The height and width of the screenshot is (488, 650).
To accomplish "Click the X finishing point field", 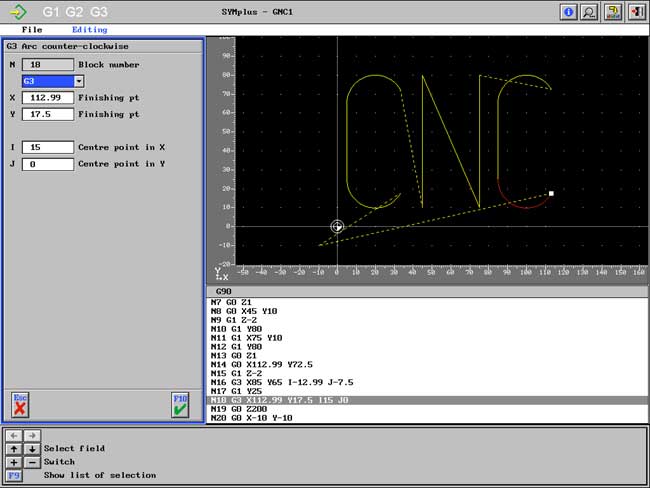I will (47, 98).
